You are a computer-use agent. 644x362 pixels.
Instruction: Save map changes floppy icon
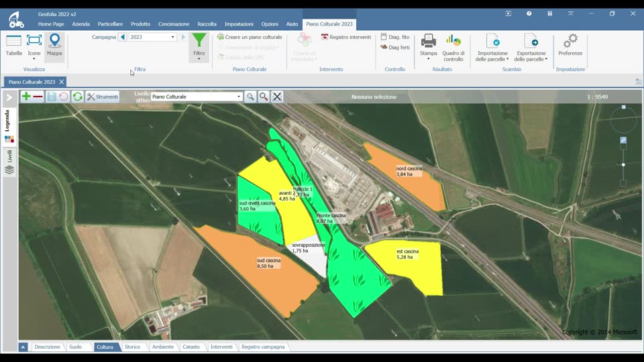point(52,97)
